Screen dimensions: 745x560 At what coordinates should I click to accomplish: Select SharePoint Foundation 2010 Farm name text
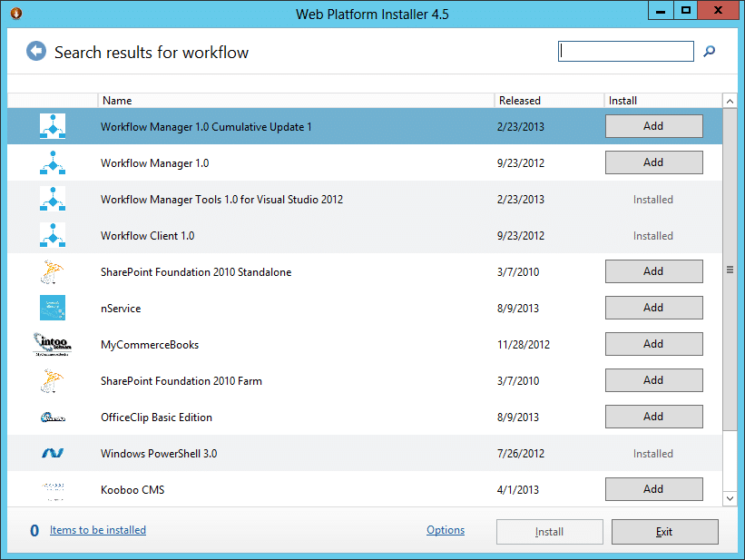pyautogui.click(x=181, y=381)
